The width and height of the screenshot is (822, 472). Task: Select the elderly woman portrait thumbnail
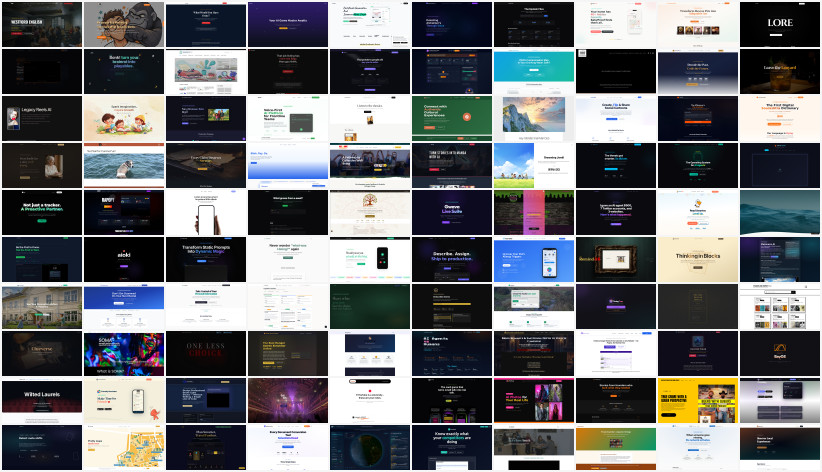(x=42, y=165)
